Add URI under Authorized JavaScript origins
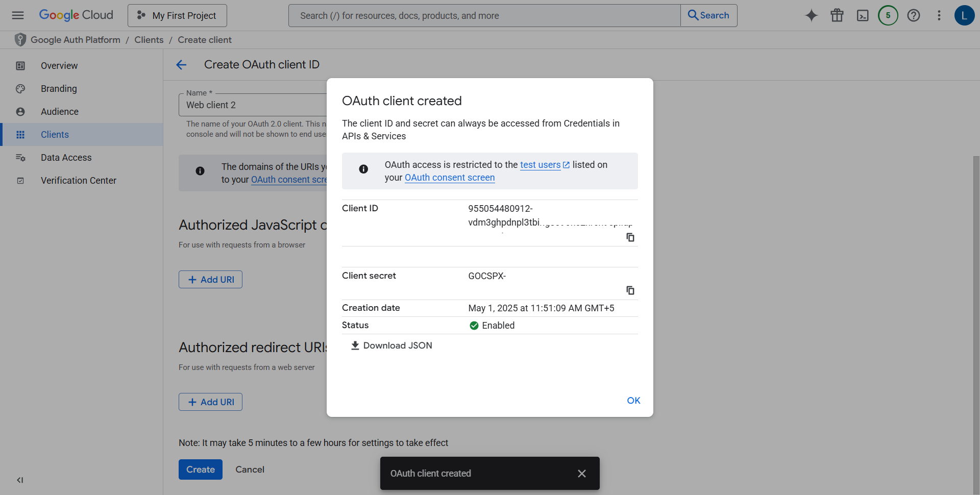 210,280
